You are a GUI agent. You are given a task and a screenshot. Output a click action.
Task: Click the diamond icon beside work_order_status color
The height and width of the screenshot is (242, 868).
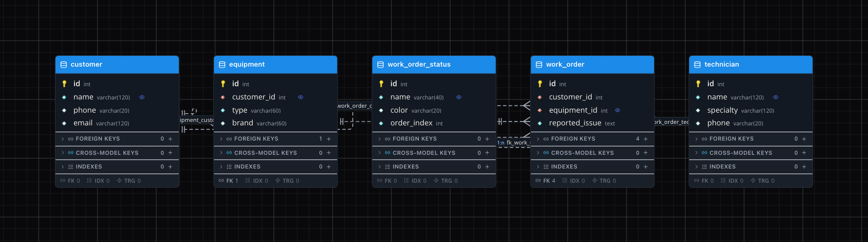pyautogui.click(x=381, y=111)
